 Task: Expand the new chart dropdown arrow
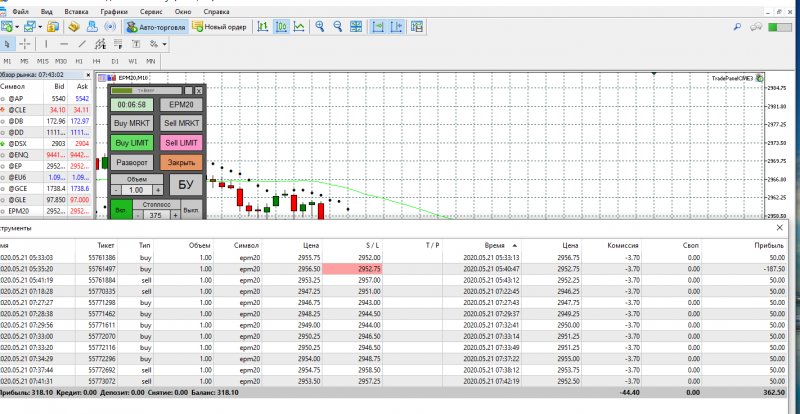pyautogui.click(x=17, y=27)
